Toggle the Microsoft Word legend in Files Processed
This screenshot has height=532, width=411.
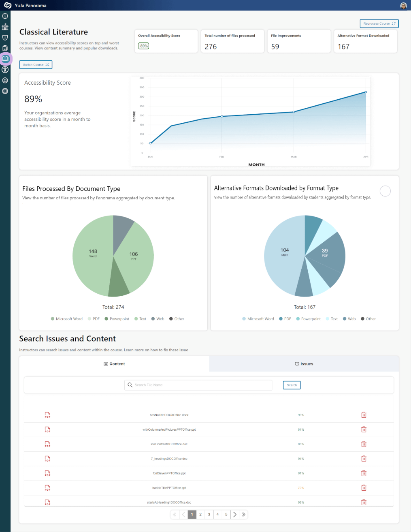(x=66, y=319)
